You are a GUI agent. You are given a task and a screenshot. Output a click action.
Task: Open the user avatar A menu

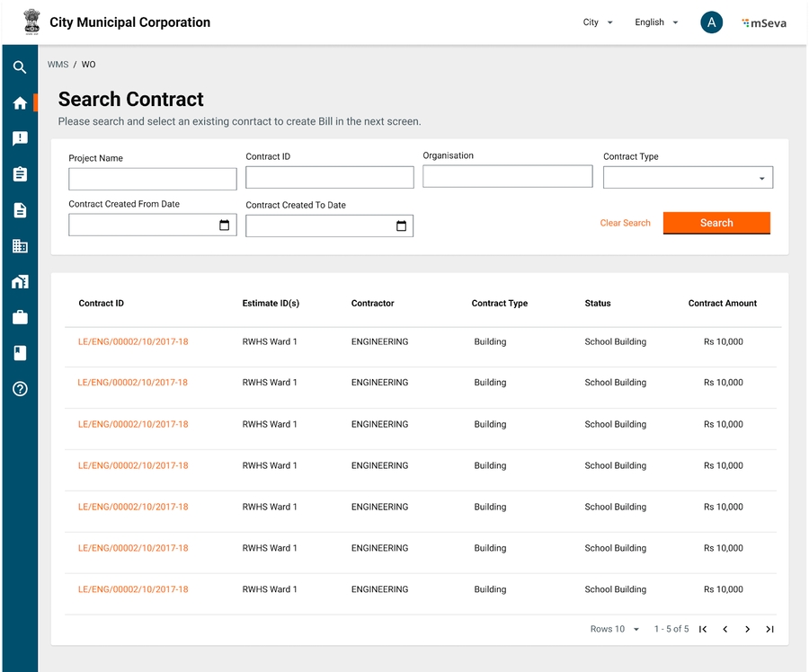711,22
